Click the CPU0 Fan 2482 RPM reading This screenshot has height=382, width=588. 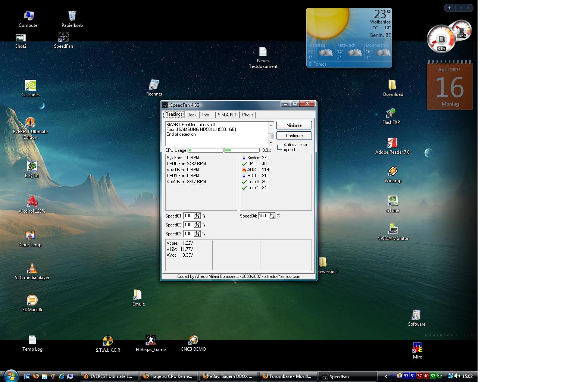(x=186, y=164)
